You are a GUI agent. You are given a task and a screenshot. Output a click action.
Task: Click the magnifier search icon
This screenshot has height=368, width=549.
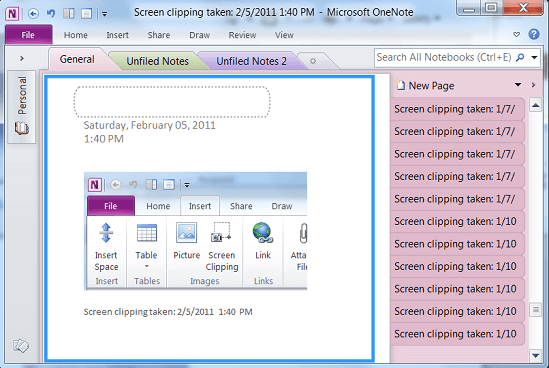[x=521, y=57]
